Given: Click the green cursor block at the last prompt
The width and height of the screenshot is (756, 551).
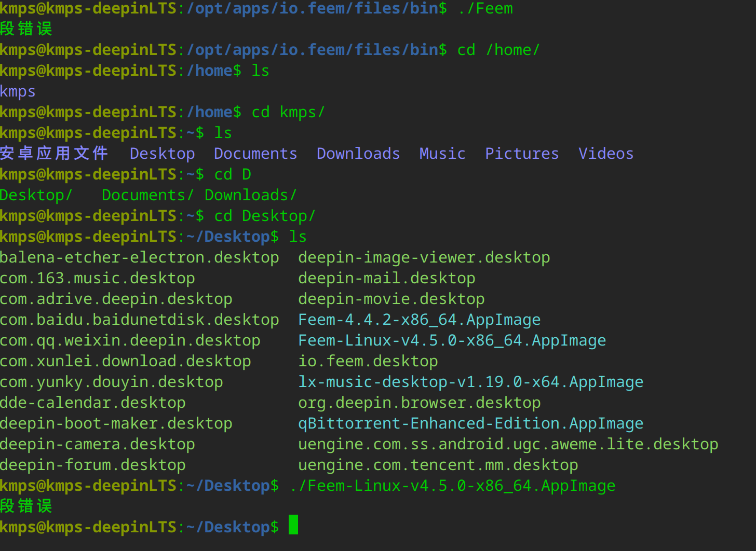Looking at the screenshot, I should tap(293, 525).
